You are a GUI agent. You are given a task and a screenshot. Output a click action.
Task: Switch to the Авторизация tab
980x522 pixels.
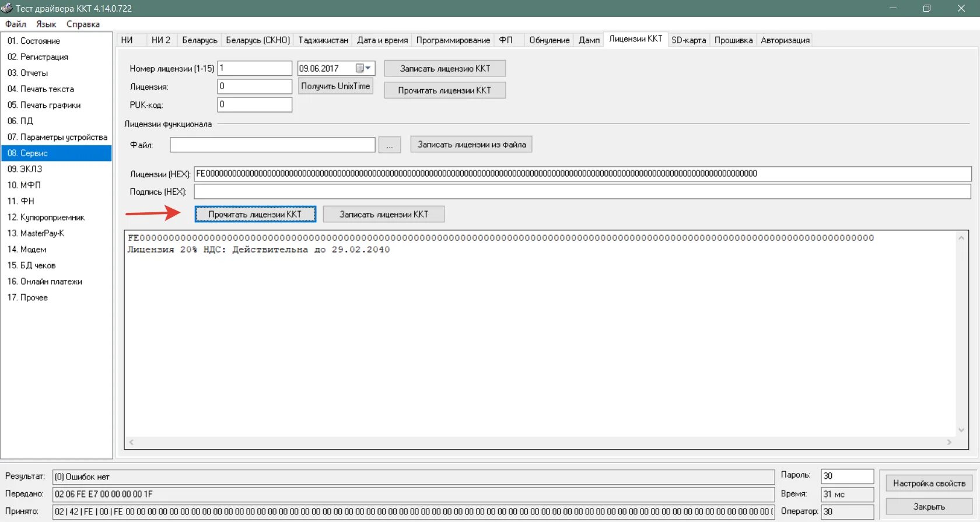coord(785,40)
